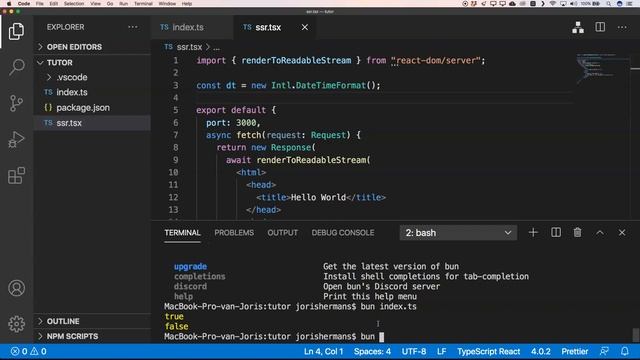Click the volume icon in the menu bar
The height and width of the screenshot is (360, 640).
[x=573, y=4]
